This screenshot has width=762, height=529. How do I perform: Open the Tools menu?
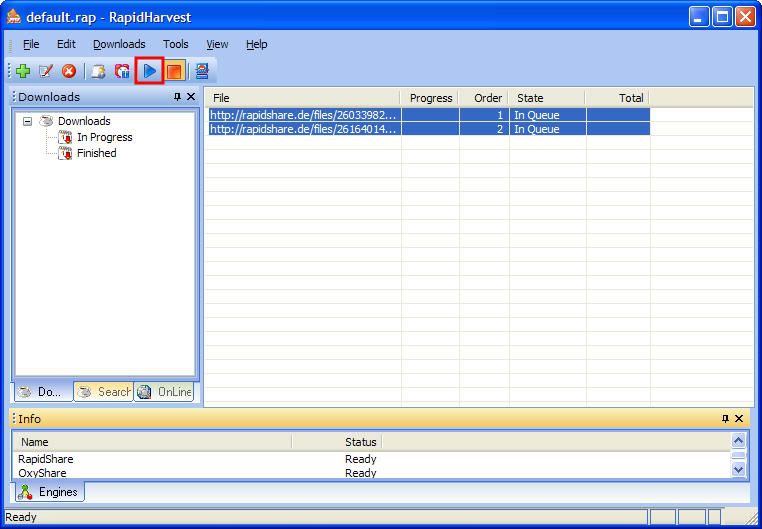175,44
